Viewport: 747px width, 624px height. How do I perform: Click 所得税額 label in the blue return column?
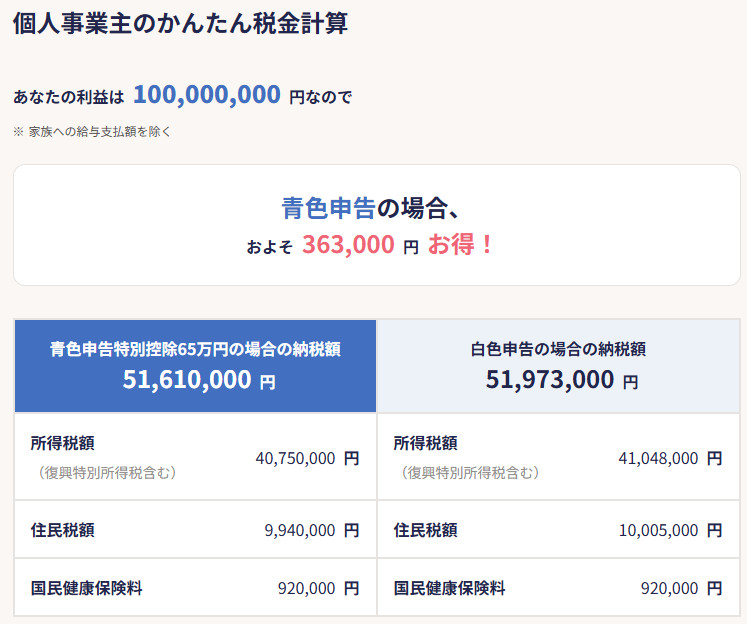click(x=63, y=443)
